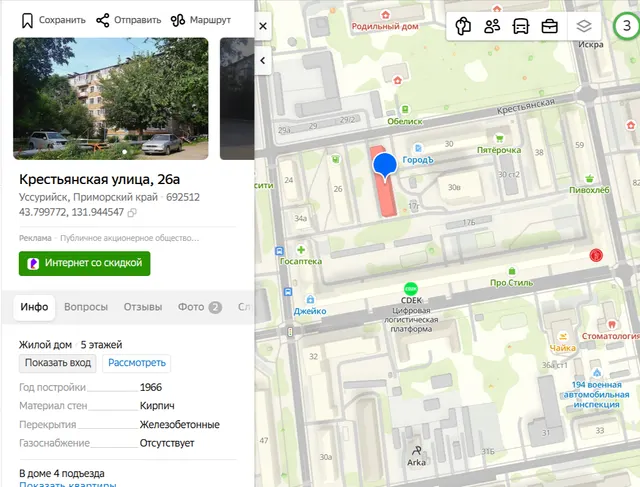Open Маршрут route builder
Screen dimensions: 640x487
point(200,20)
